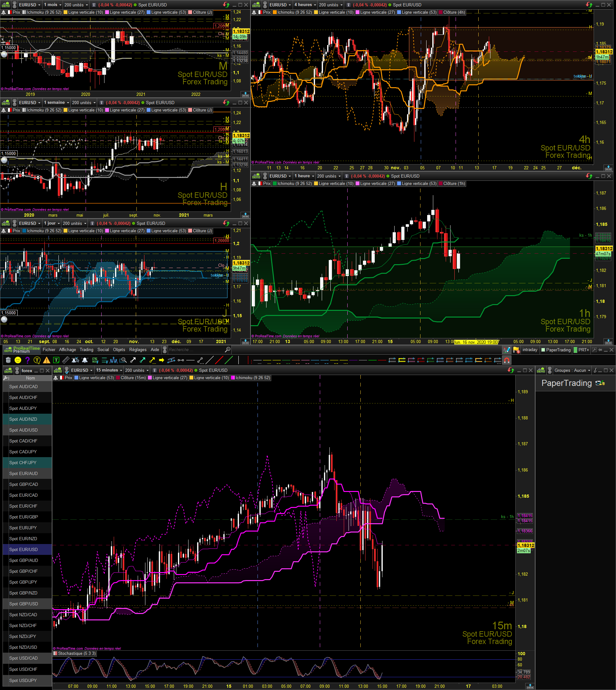Open the 4 heures timeframe dropdown
616x690 pixels.
coord(305,5)
